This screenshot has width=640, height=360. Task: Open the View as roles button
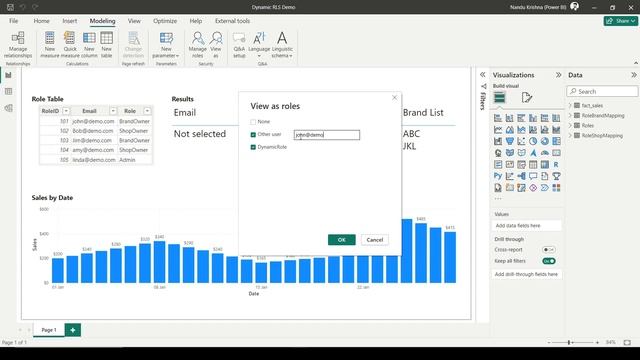[216, 45]
